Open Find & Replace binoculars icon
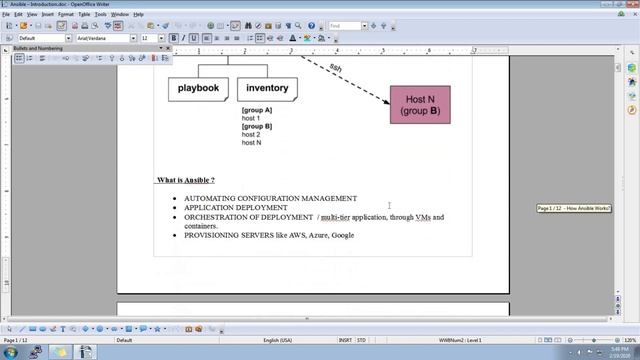 coord(248,26)
